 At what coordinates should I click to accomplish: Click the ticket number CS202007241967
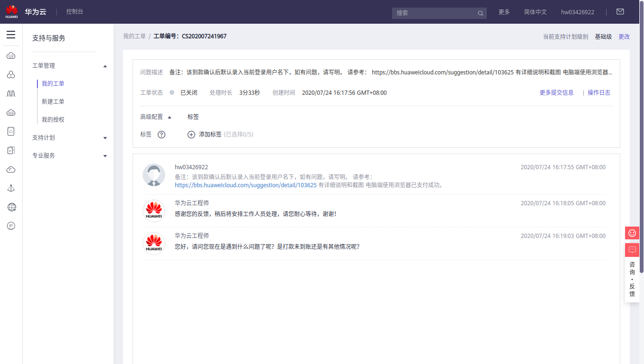[204, 36]
